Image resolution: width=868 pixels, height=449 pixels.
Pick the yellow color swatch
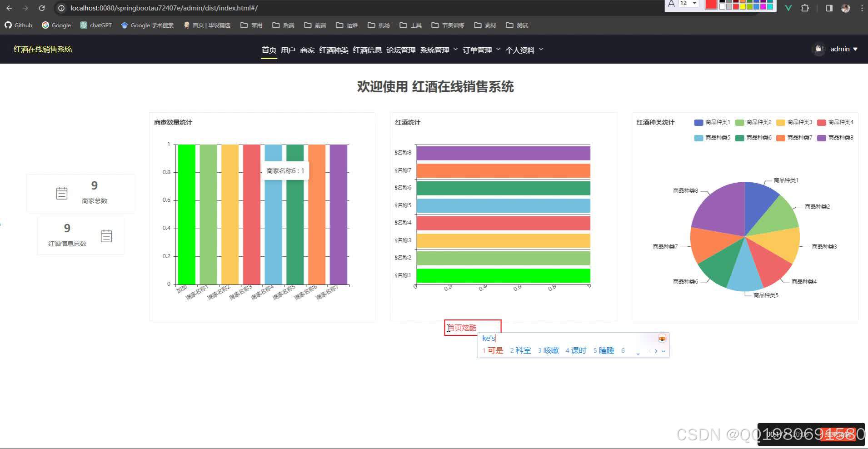click(743, 6)
